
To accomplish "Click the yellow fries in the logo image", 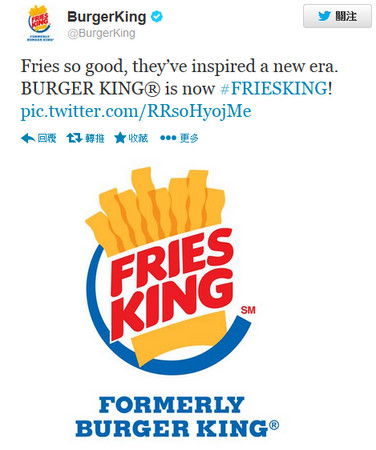I will (x=155, y=209).
